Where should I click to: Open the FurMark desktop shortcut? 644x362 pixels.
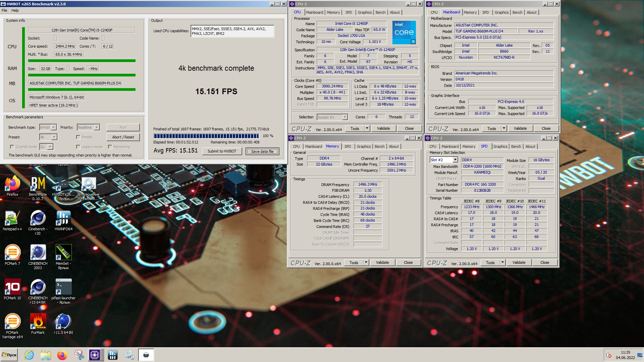(x=38, y=322)
